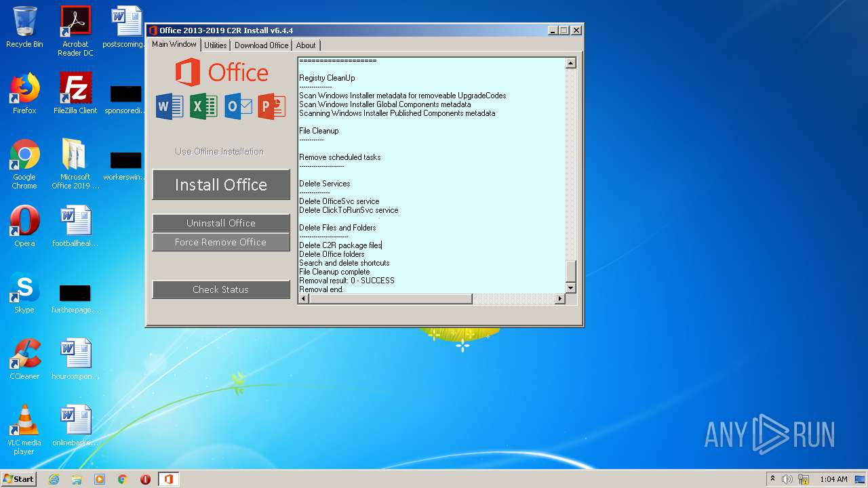This screenshot has width=868, height=488.
Task: Click 'Search and delete shortcuts' line
Action: tap(344, 263)
